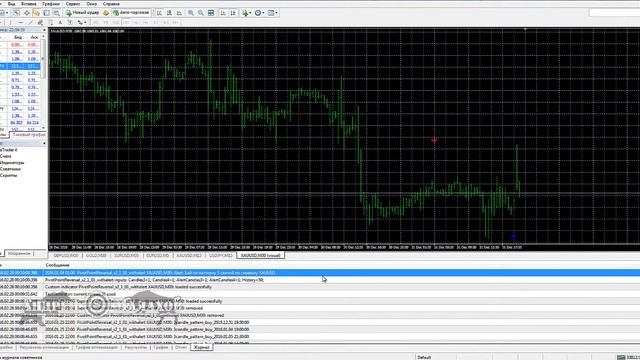Select the 'Custom indicator loaded successfully' row

click(x=320, y=287)
